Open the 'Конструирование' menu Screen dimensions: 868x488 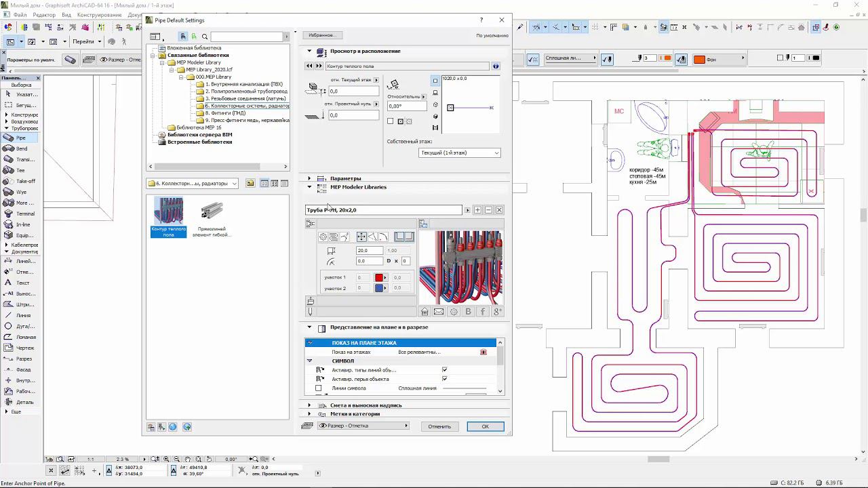100,15
